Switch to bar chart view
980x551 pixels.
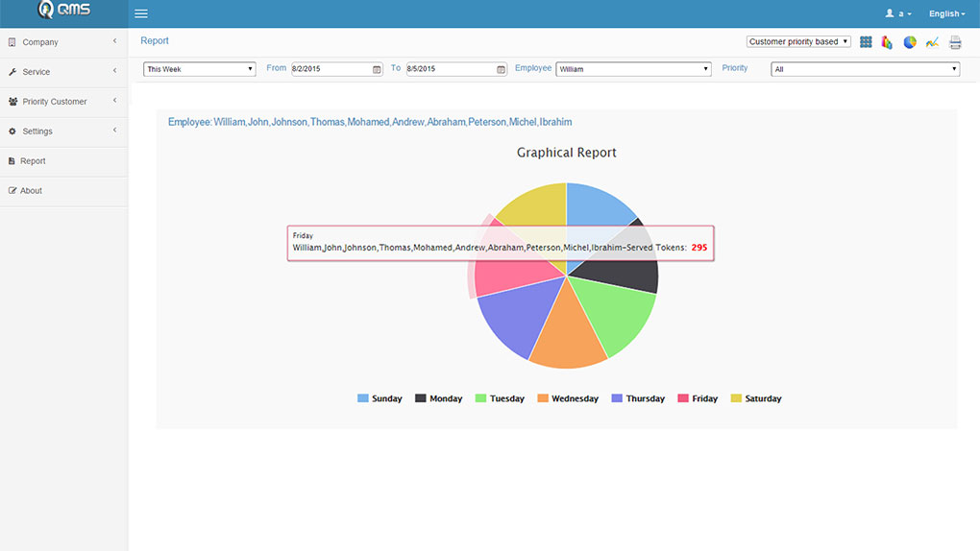click(887, 42)
